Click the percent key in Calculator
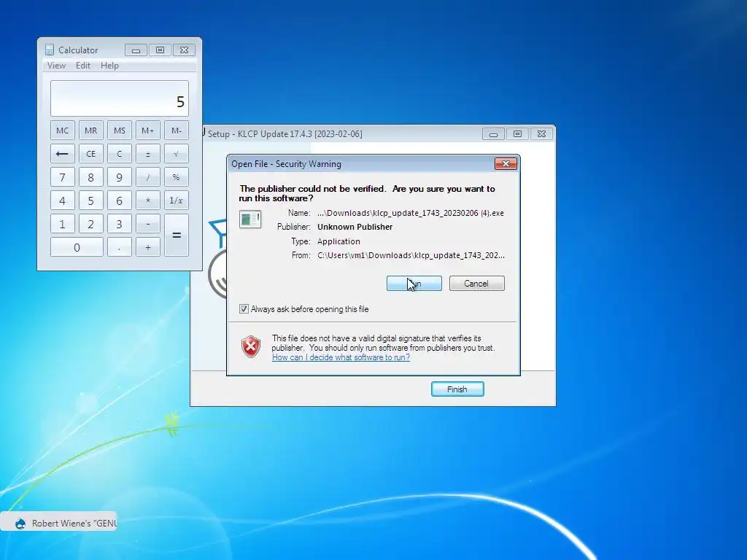The width and height of the screenshot is (747, 560). (x=177, y=177)
